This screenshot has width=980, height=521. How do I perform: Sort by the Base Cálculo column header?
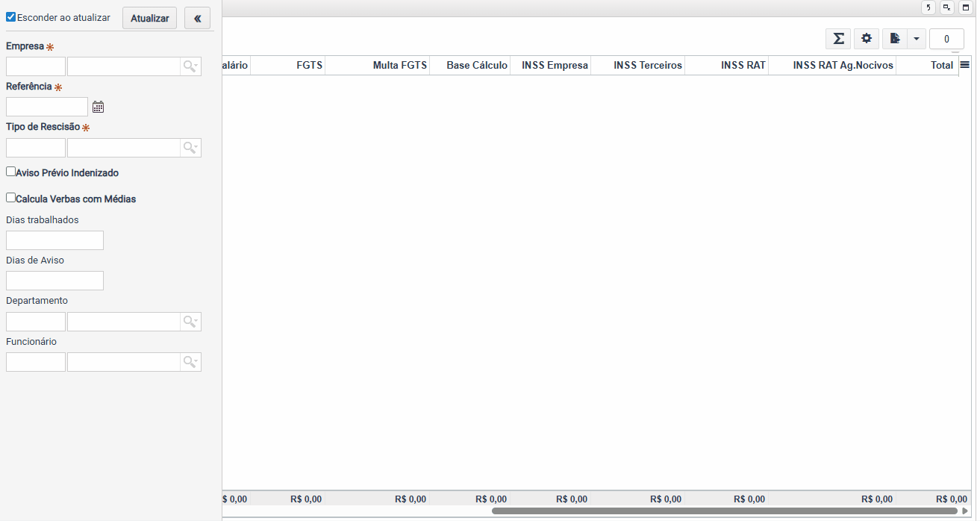(x=469, y=65)
